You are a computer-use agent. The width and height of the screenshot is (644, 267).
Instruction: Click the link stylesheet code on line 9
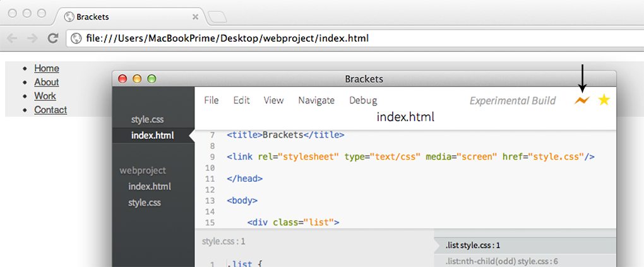tap(411, 157)
